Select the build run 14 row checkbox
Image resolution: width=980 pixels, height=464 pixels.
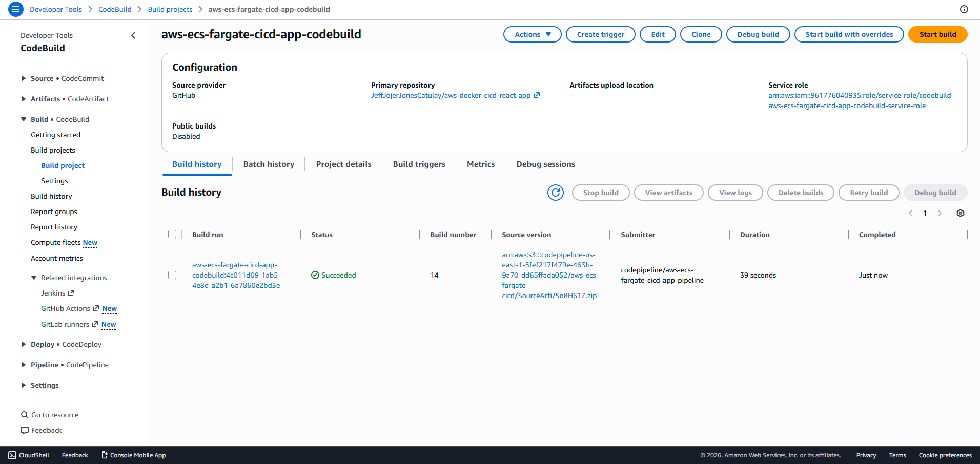(x=172, y=275)
